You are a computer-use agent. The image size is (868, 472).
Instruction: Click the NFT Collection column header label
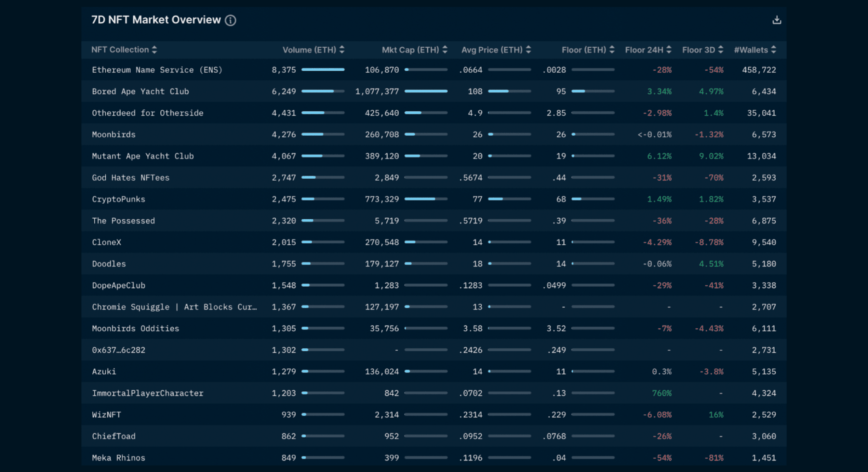120,50
